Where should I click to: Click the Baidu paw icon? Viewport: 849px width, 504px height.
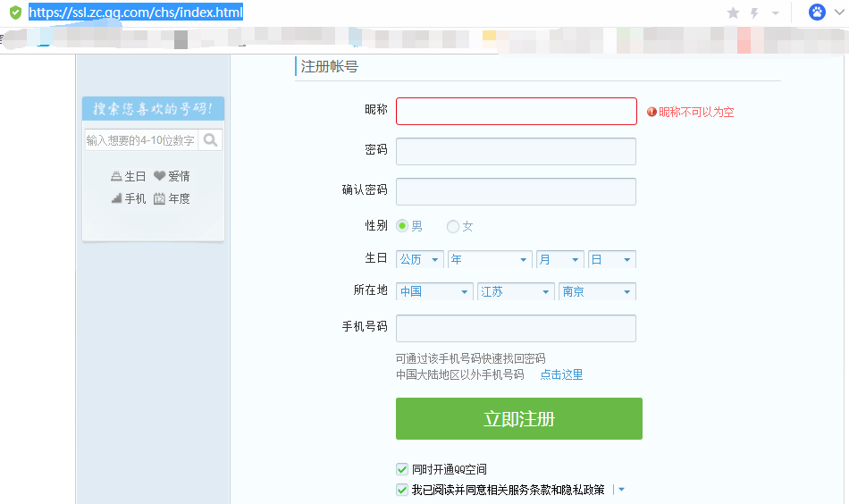817,12
